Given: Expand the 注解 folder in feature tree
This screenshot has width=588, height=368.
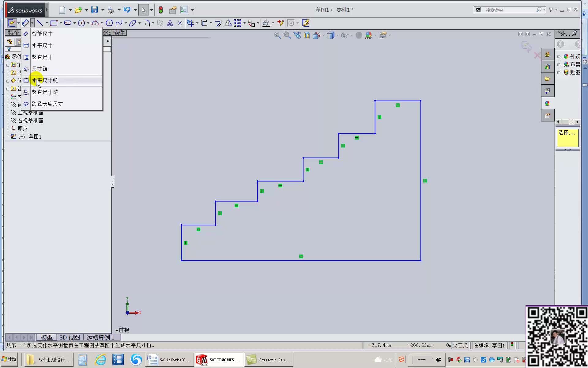Looking at the screenshot, I should point(7,89).
